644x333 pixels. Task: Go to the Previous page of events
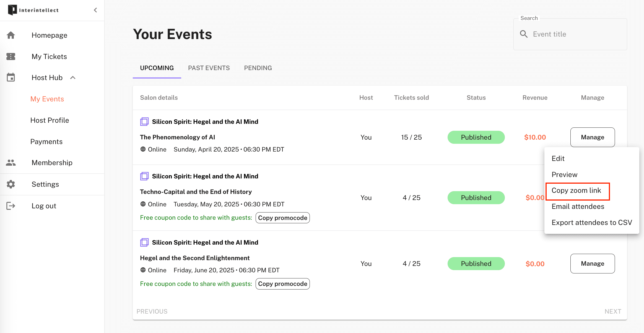(x=152, y=311)
